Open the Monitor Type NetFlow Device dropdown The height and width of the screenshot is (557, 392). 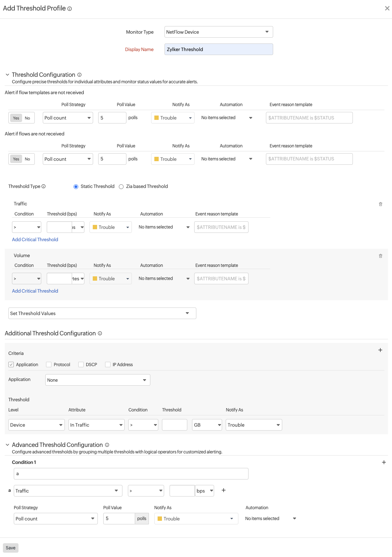(x=218, y=32)
